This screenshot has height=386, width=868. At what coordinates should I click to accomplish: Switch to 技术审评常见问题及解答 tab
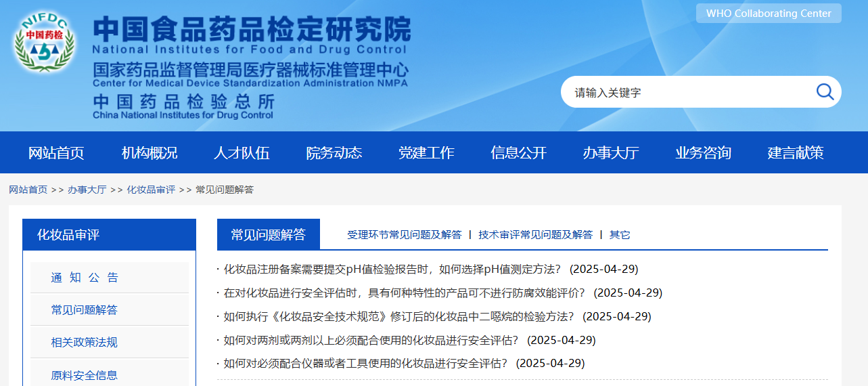tap(535, 235)
